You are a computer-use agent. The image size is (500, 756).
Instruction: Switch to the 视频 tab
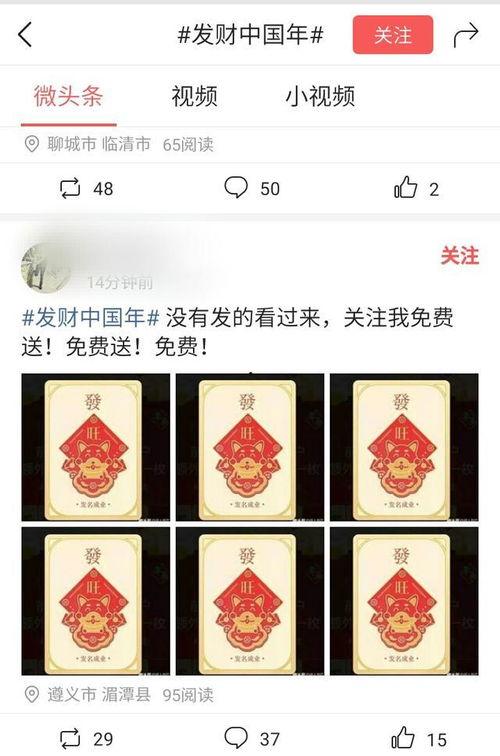194,96
